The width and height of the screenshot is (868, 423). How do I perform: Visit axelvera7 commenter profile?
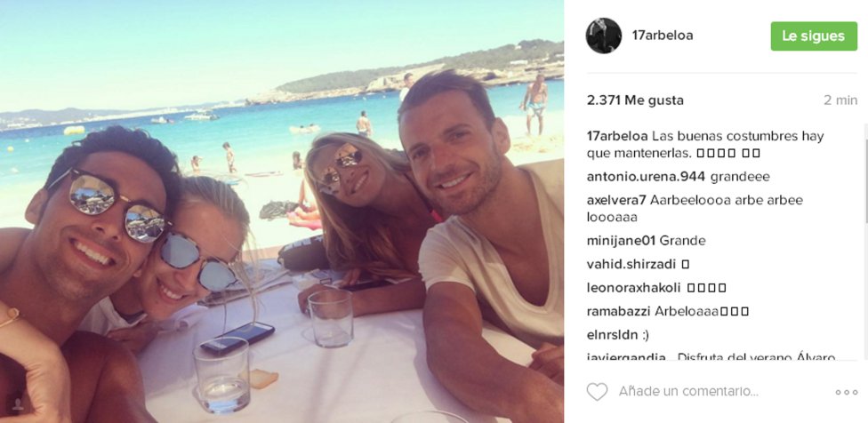[x=616, y=200]
